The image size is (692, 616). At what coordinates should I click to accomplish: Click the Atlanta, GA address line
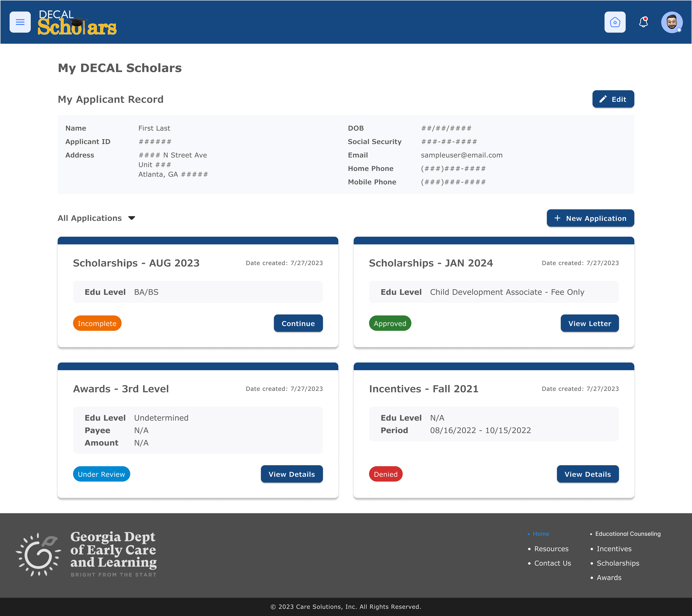pos(173,175)
